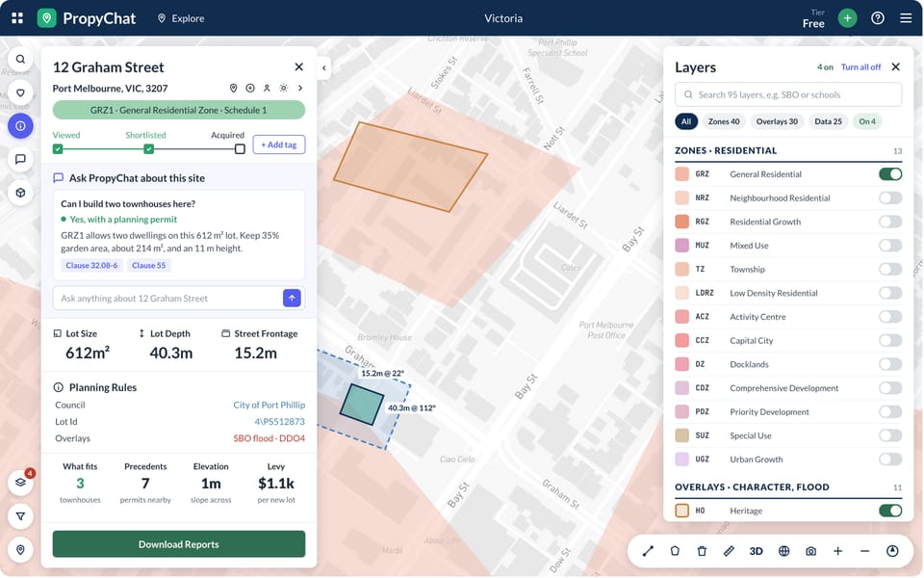The width and height of the screenshot is (924, 578).
Task: Click the target icon beside address
Action: click(250, 88)
